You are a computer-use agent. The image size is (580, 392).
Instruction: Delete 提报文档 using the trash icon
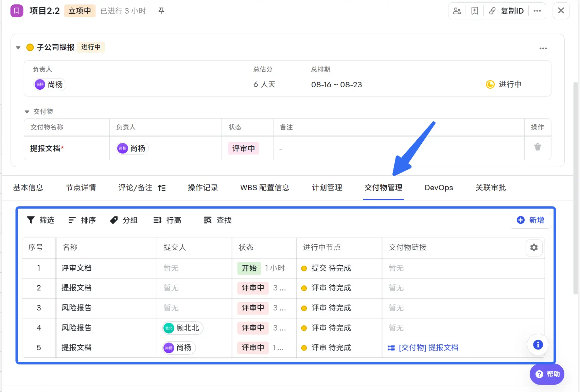tap(537, 147)
